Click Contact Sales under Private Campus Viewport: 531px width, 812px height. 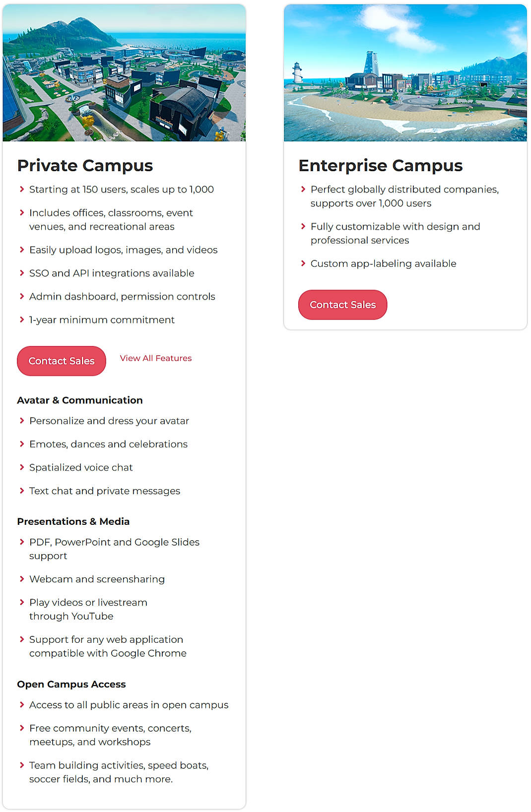click(x=61, y=361)
